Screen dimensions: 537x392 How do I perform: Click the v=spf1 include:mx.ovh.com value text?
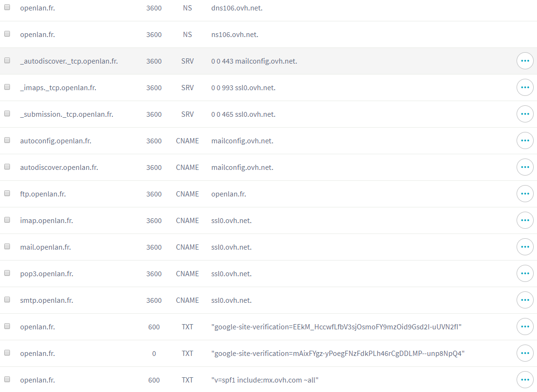click(x=265, y=380)
